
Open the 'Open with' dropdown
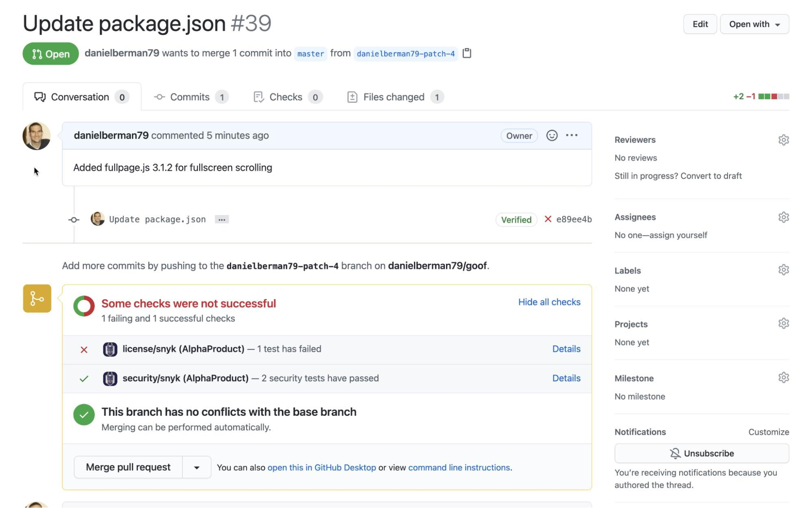point(754,24)
